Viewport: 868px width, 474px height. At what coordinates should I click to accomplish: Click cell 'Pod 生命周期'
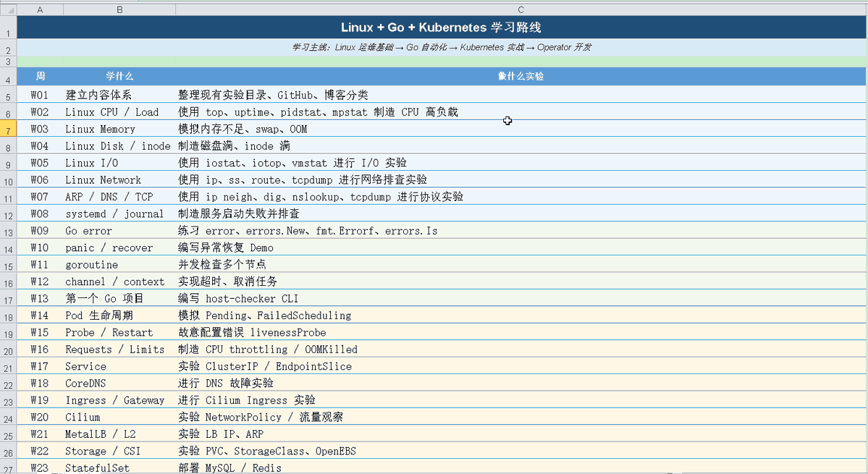(119, 316)
